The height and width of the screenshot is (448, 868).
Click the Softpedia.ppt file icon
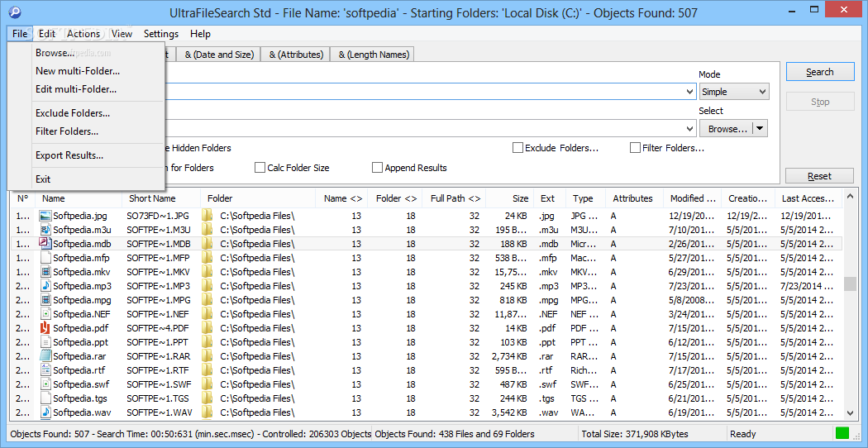(45, 342)
